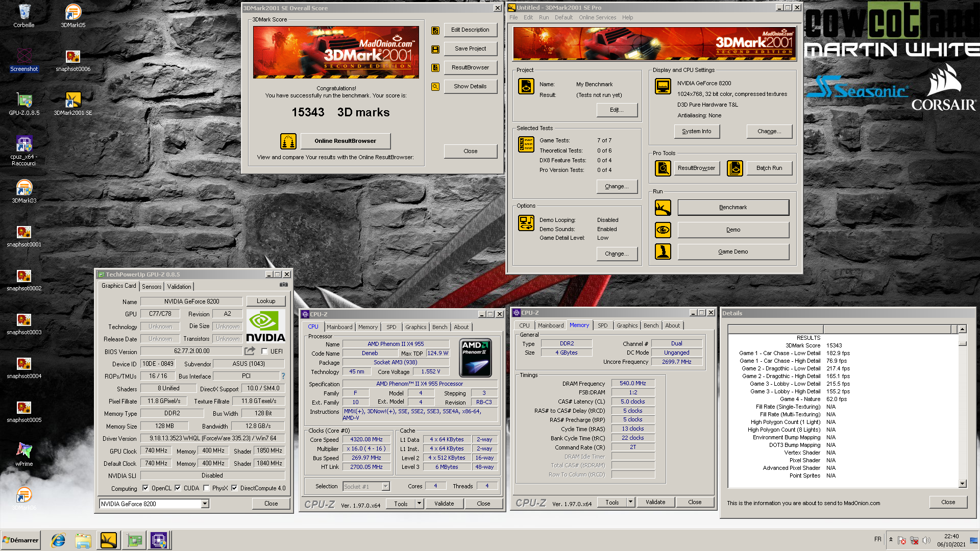
Task: Click the Game Demo button
Action: [x=733, y=252]
